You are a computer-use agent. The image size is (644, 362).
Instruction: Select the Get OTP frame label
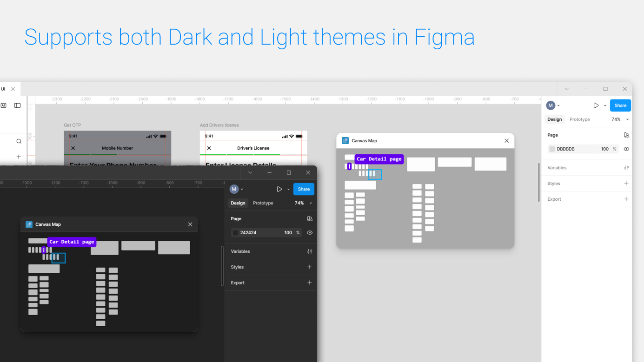click(x=73, y=125)
